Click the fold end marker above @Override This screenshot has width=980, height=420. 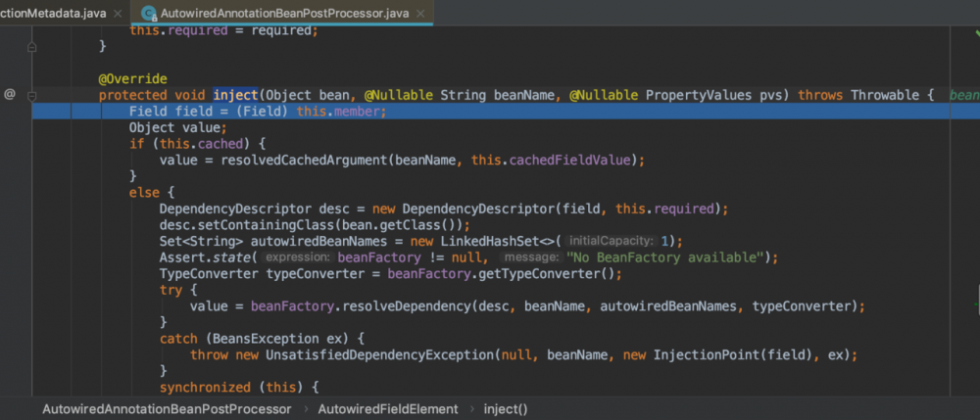pyautogui.click(x=31, y=46)
